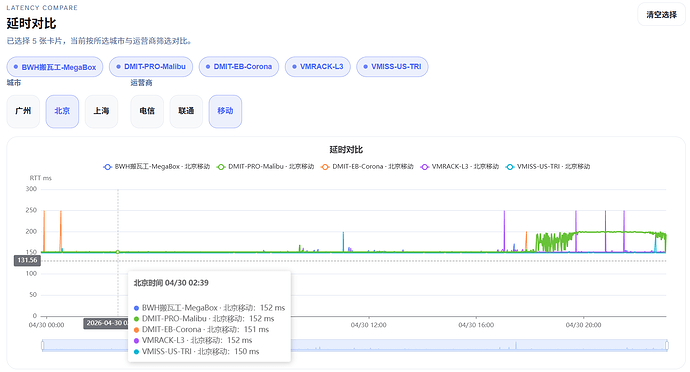Viewport: 690px width, 372px height.
Task: Remove the BWH搬瓦工-MegaBox chip
Action: [x=55, y=67]
